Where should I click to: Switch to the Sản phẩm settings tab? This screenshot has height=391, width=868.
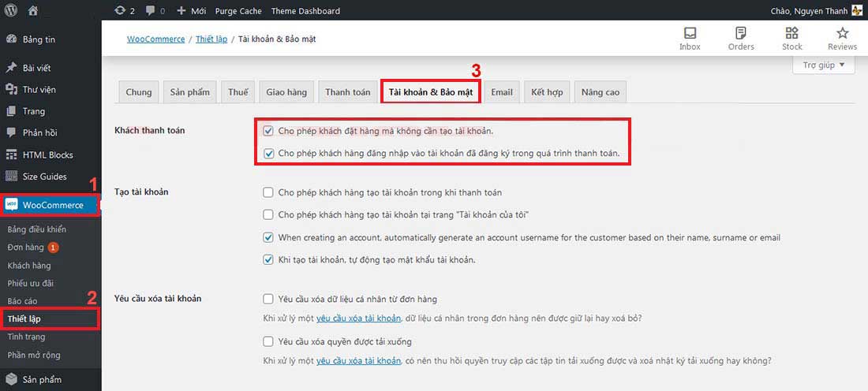point(190,92)
